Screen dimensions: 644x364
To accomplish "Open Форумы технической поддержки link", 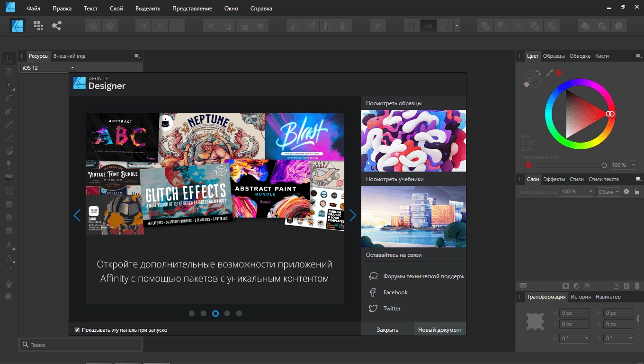I will coord(416,276).
